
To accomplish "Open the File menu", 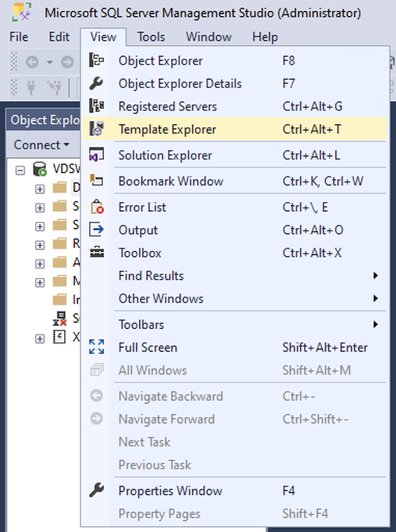I will click(x=19, y=37).
